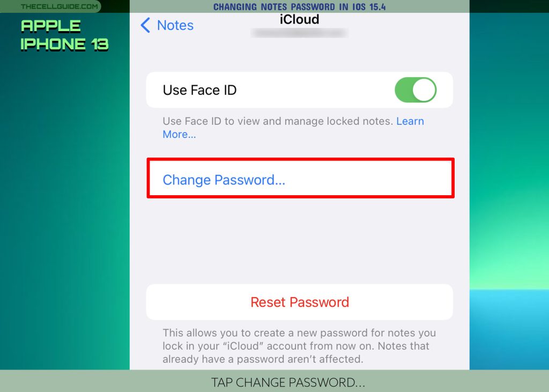Click the word Password in Change Password...
Screen dimensions: 549x392
[250, 180]
